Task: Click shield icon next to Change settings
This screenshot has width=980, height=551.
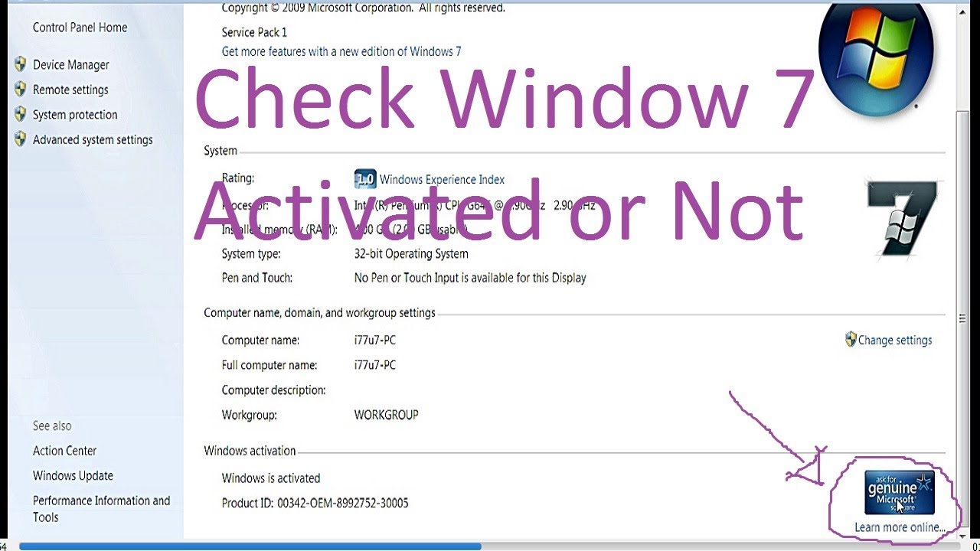Action: 851,339
